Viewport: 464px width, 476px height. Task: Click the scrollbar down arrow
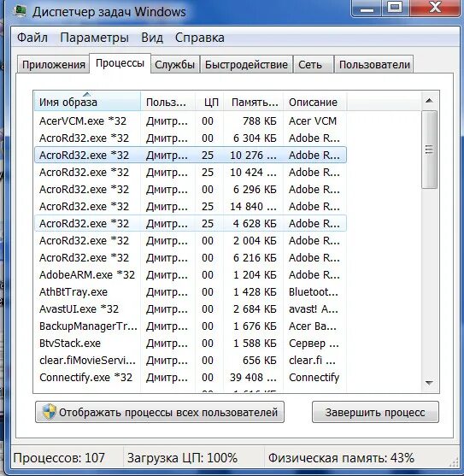429,383
